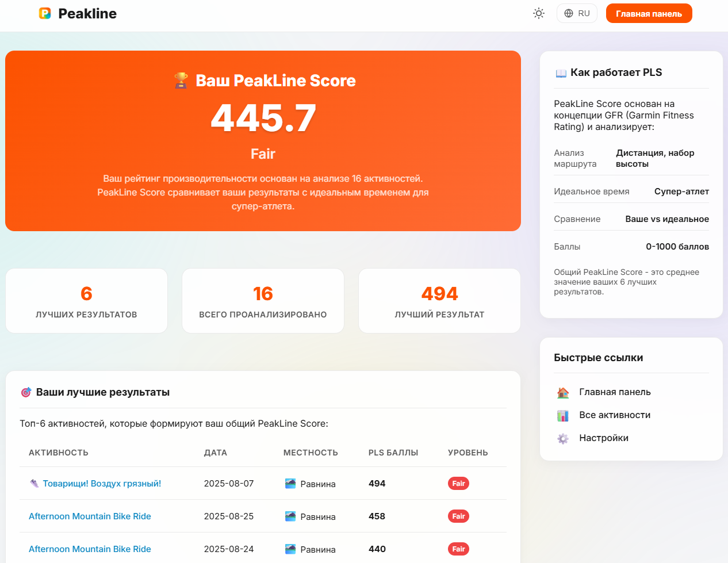Click the Peakline logo icon
728x563 pixels.
(45, 13)
